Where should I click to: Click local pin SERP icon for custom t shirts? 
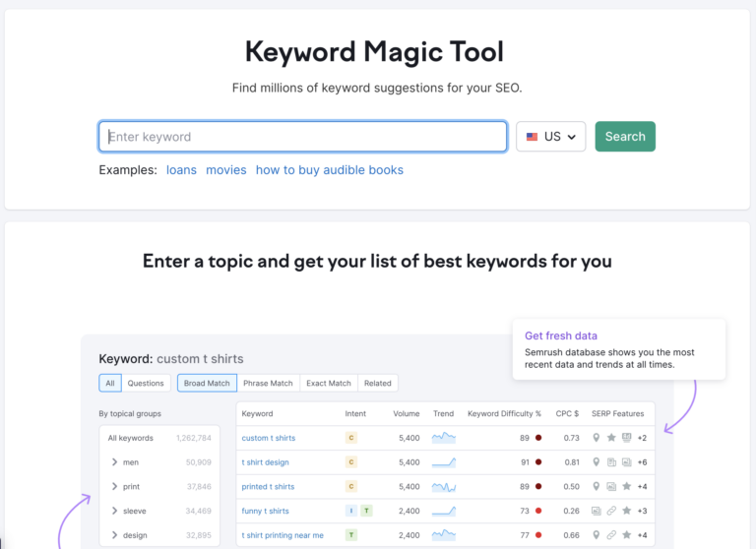point(597,438)
